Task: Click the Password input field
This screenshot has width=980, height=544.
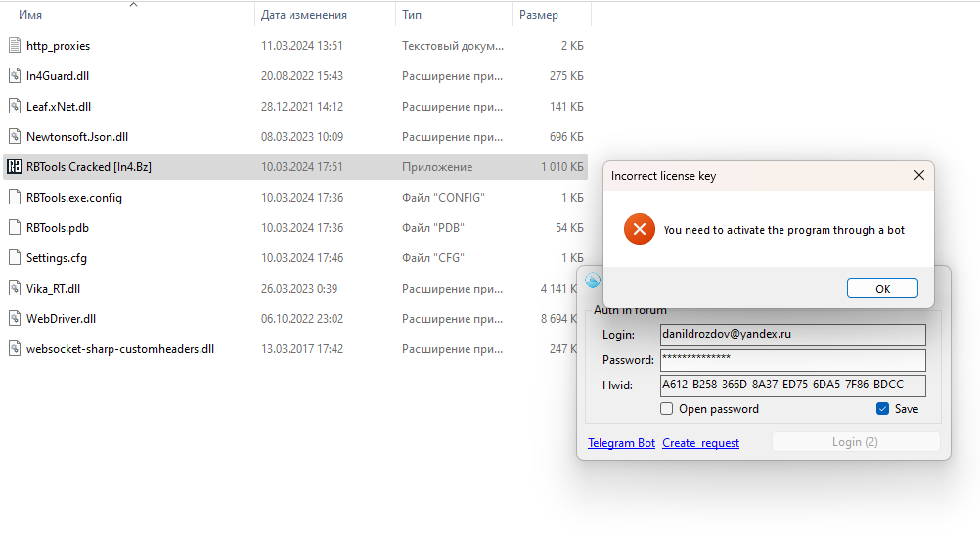Action: click(x=792, y=360)
